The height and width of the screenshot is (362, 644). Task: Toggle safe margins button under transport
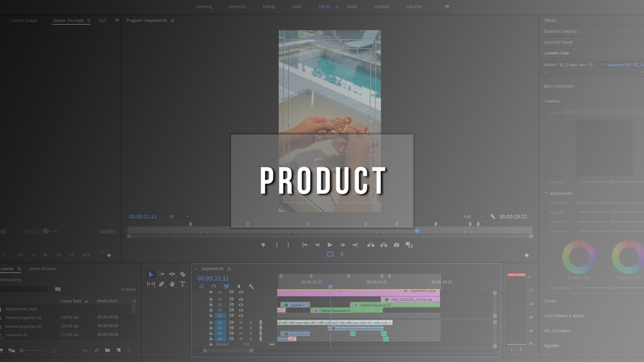tap(330, 254)
